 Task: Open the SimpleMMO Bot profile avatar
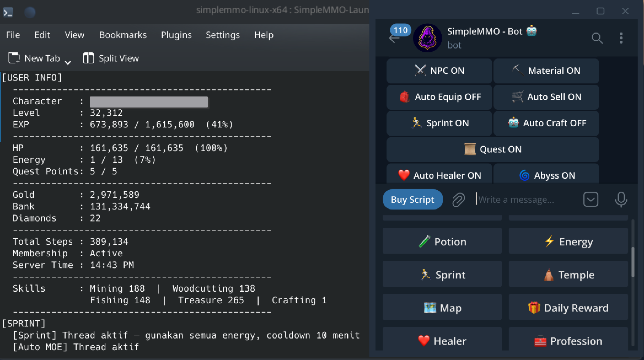coord(427,38)
